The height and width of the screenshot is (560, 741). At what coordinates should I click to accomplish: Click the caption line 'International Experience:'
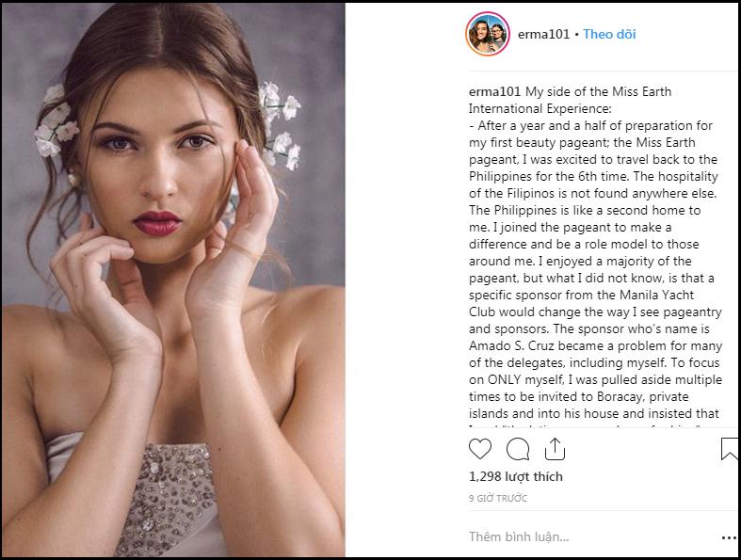click(x=539, y=109)
